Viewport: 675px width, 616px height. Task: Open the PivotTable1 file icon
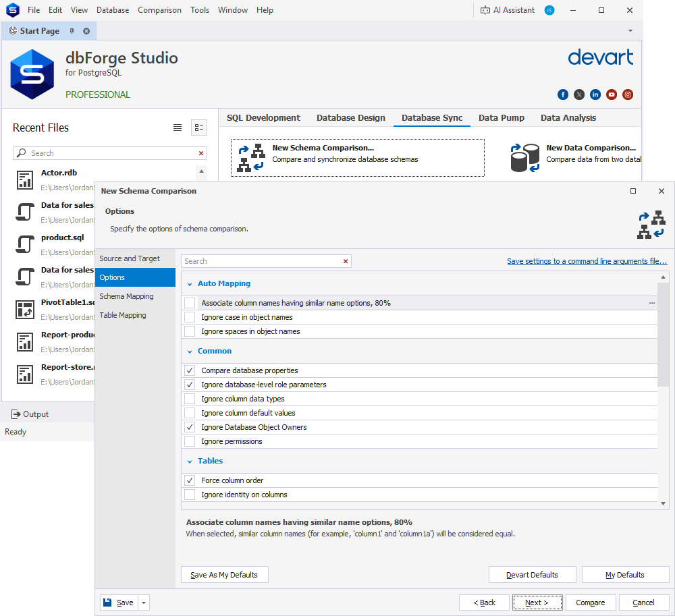[x=25, y=310]
